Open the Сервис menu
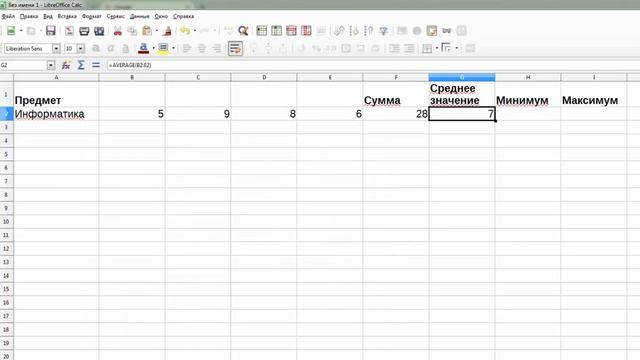This screenshot has width=640, height=360. click(x=116, y=16)
